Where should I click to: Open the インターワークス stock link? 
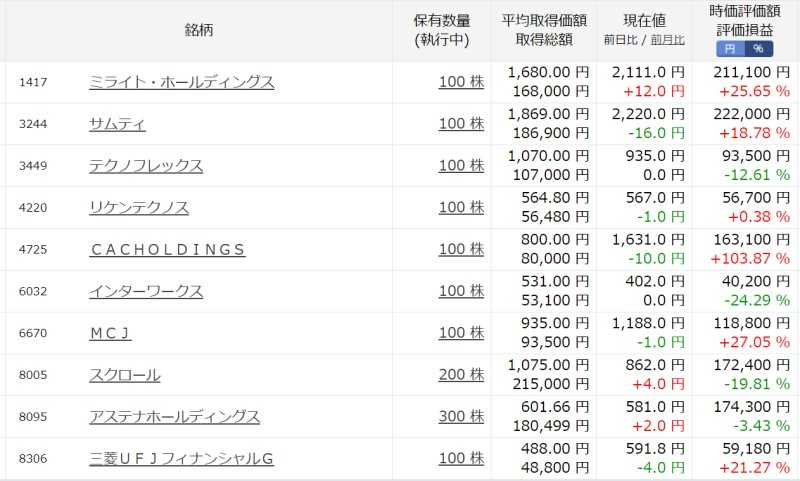click(x=146, y=291)
